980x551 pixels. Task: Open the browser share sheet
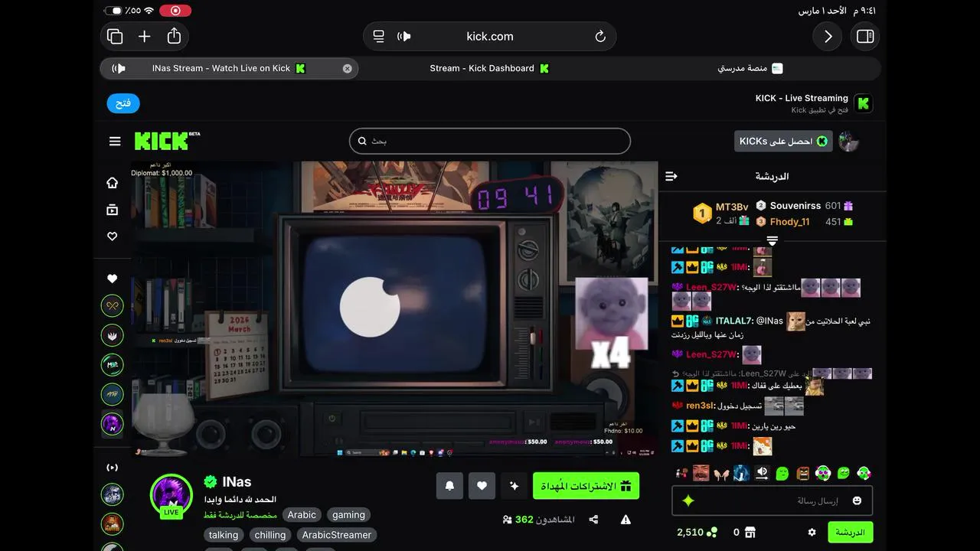(x=174, y=36)
